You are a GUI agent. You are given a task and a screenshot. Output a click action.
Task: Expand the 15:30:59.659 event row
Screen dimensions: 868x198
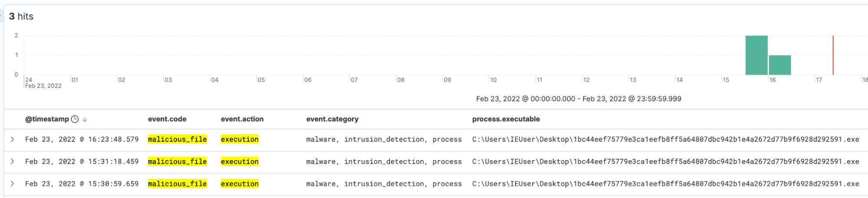pos(13,184)
